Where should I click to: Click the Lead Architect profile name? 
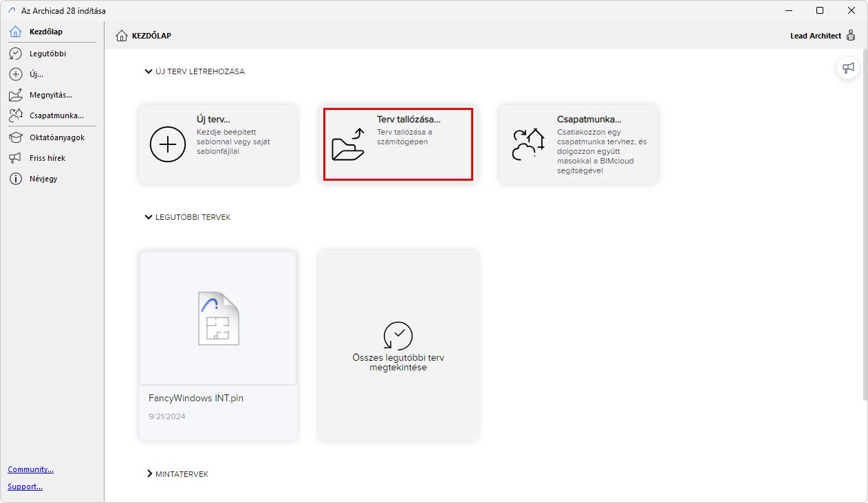click(816, 36)
